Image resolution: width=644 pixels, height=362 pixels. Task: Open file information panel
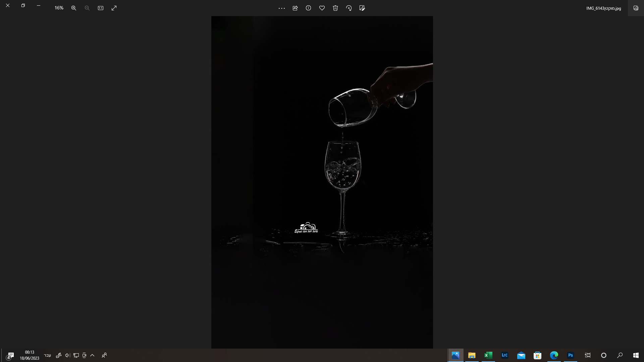pos(309,8)
